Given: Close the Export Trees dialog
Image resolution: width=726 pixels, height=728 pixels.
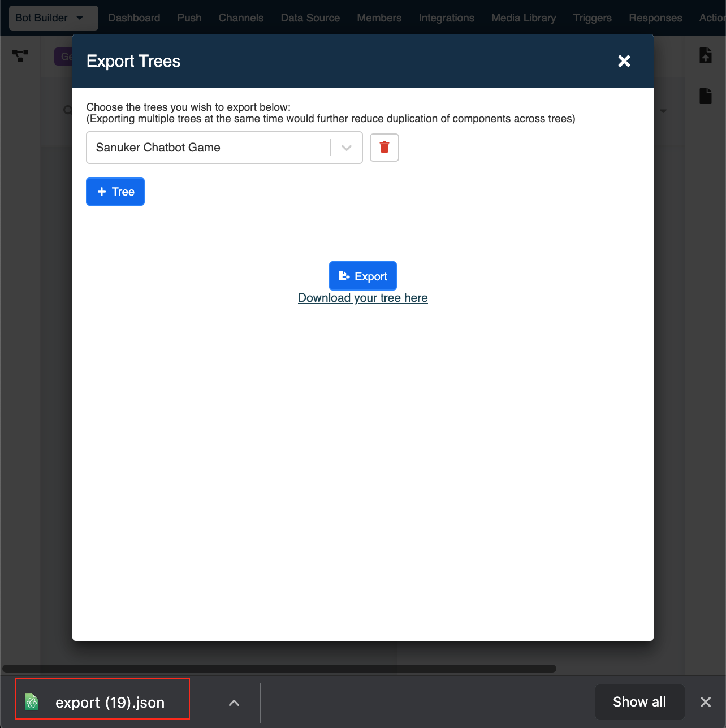Looking at the screenshot, I should tap(624, 61).
